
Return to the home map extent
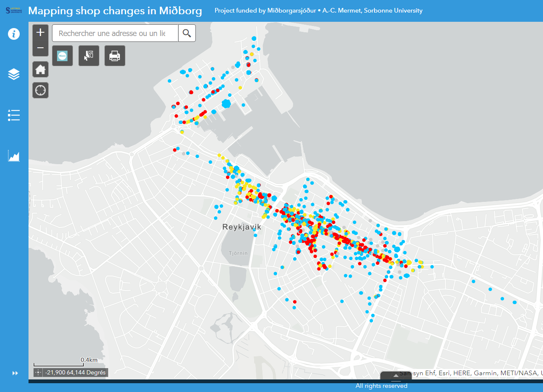coord(40,69)
